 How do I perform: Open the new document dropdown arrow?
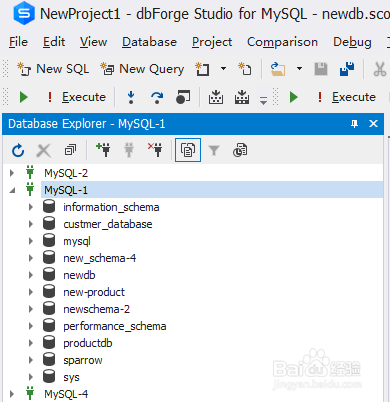[223, 69]
